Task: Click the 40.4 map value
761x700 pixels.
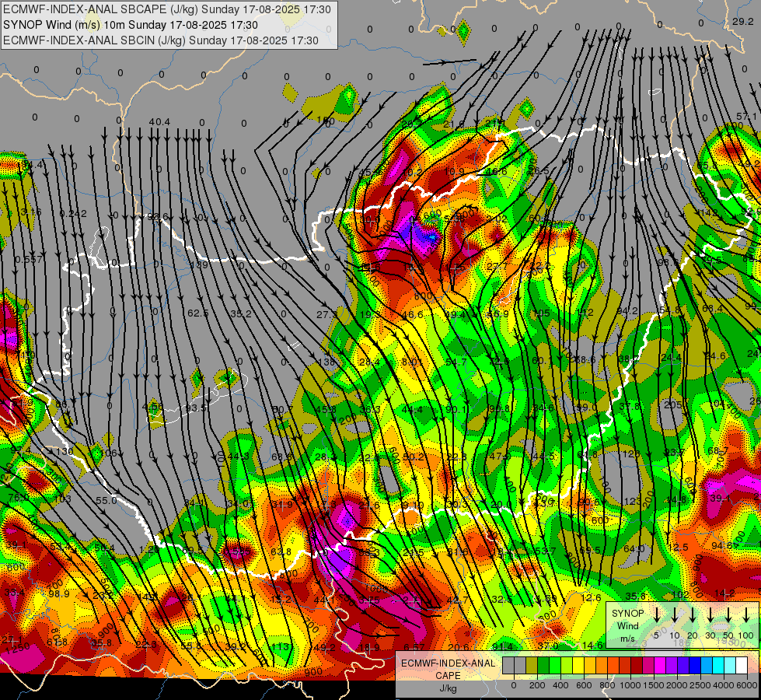Action: [x=159, y=122]
